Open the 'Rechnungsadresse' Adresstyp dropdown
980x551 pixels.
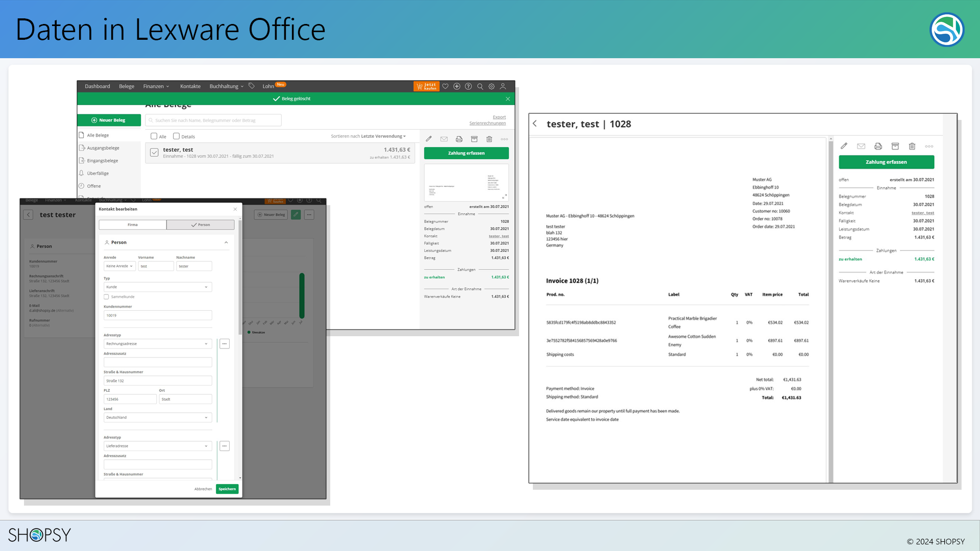[x=158, y=344]
